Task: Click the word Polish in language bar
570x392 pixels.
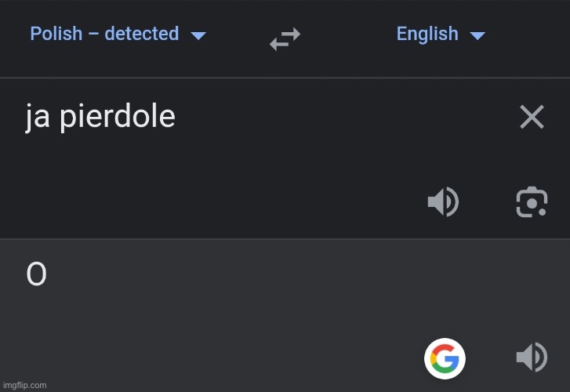Action: (x=56, y=34)
